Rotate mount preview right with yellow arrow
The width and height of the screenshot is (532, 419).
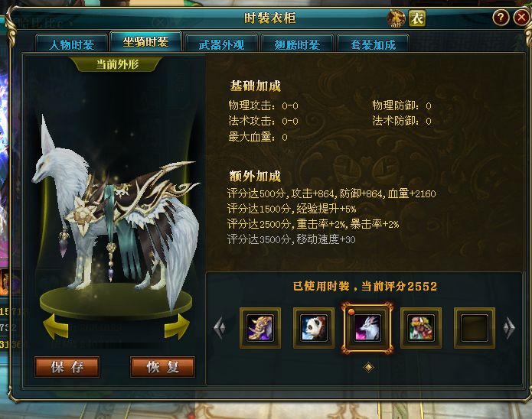[177, 326]
